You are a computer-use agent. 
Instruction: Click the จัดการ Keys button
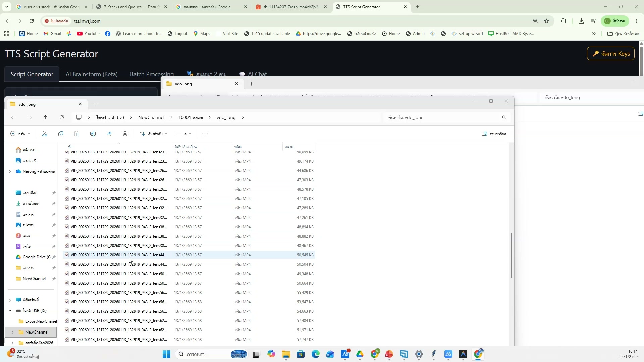[x=610, y=54]
